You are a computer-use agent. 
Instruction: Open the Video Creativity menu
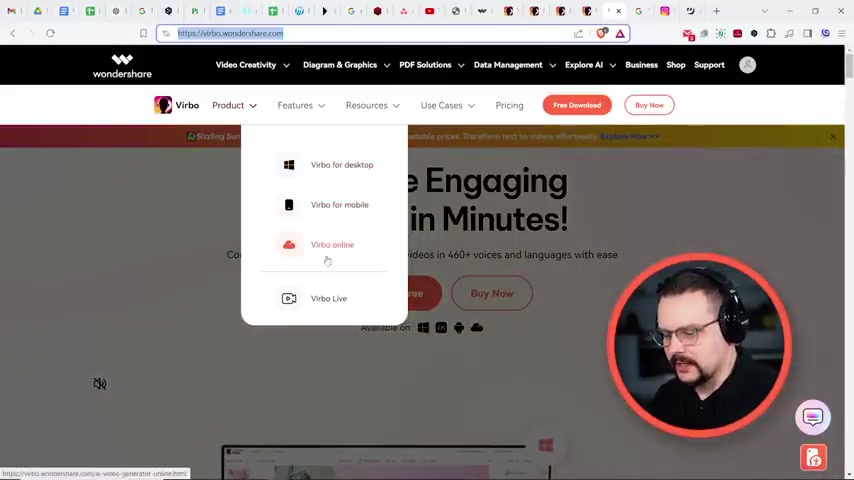(x=252, y=65)
